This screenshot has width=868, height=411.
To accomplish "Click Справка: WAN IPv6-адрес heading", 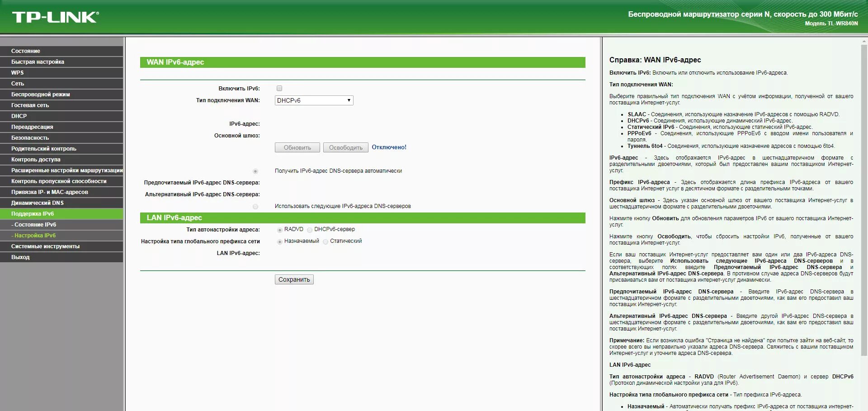I will [x=655, y=60].
